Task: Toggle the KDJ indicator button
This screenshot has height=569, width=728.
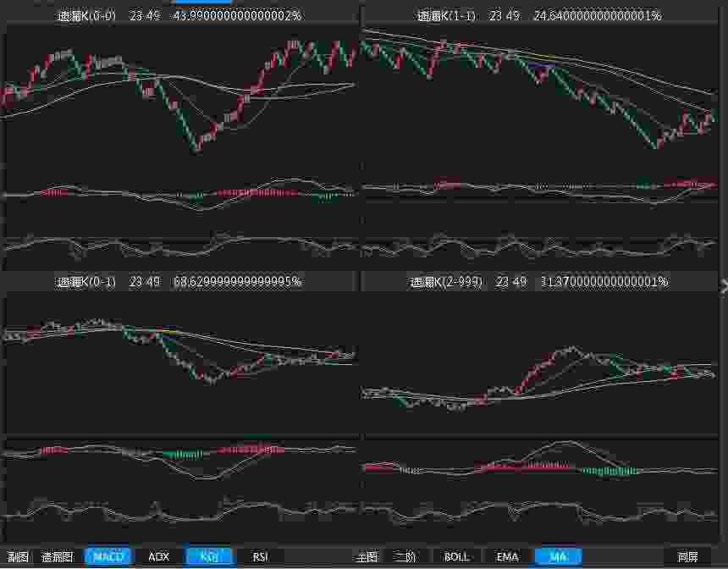Action: [209, 556]
